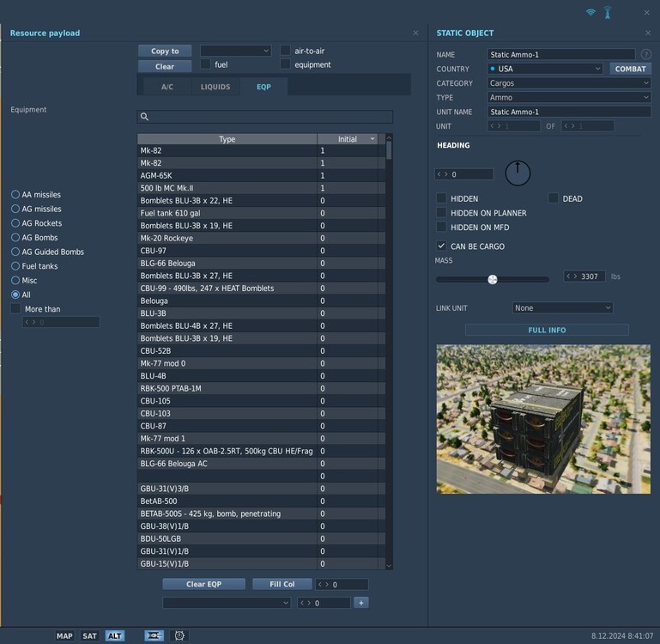
Task: Switch to the A/C tab
Action: pos(167,87)
